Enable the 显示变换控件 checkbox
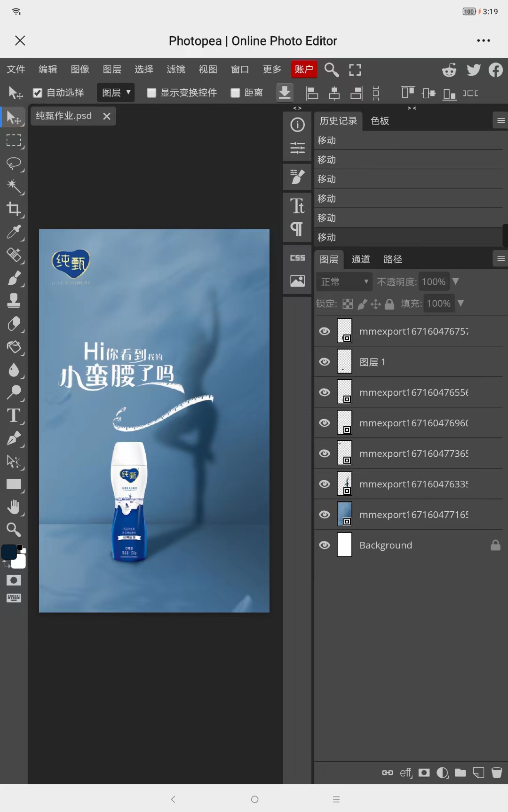 (x=151, y=93)
